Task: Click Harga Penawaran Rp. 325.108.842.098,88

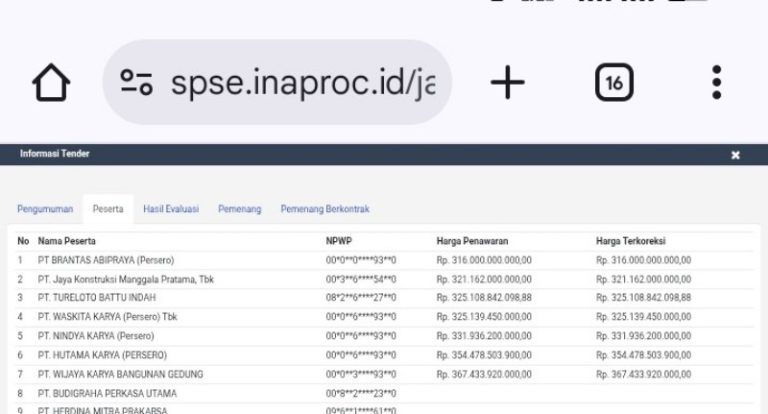Action: [x=484, y=298]
